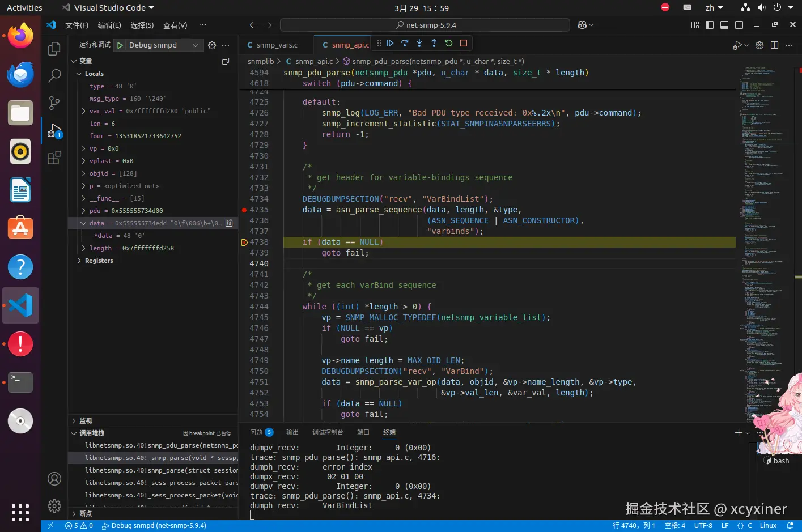Open the Search view in activity bar
The width and height of the screenshot is (802, 532).
pyautogui.click(x=54, y=75)
